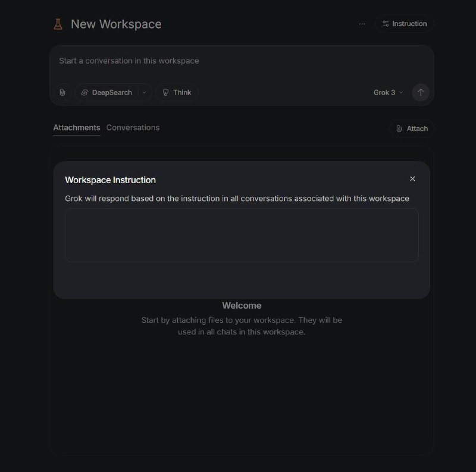Click the "Start by attaching files" message
The height and width of the screenshot is (472, 476).
(x=242, y=326)
